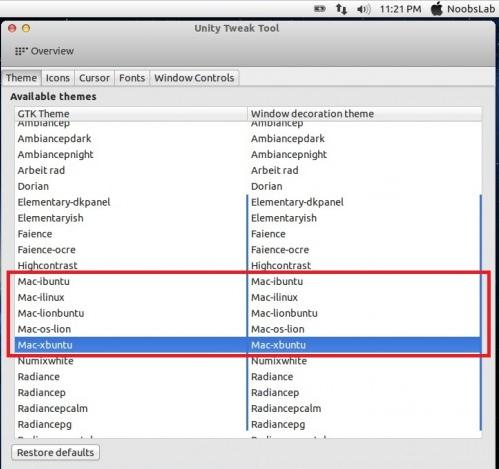This screenshot has width=499, height=469.
Task: Select Mac-lionbuntu in Window decoration column
Action: tap(364, 313)
